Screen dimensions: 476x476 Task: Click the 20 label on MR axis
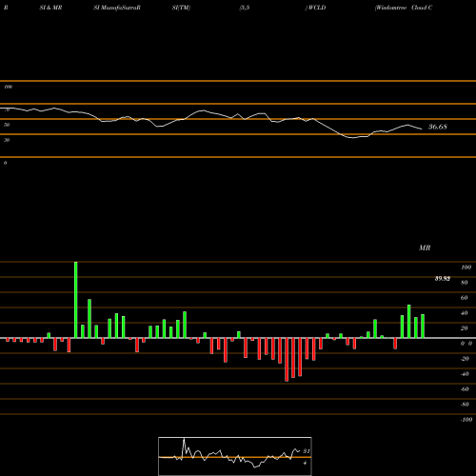point(464,328)
